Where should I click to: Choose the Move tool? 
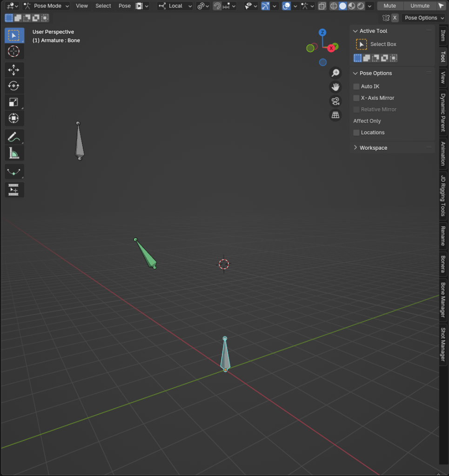[14, 70]
